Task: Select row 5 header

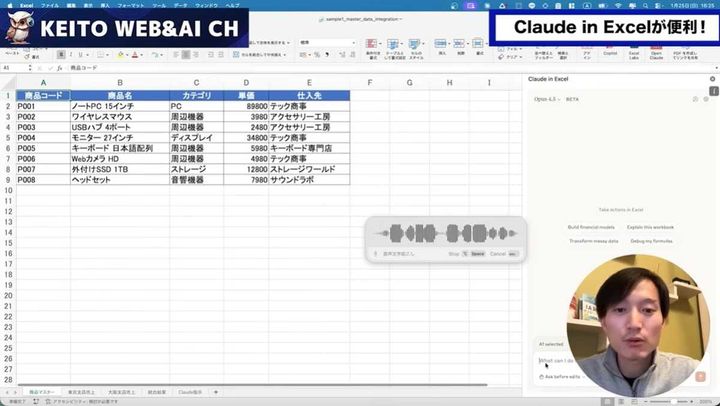Action: [x=8, y=138]
